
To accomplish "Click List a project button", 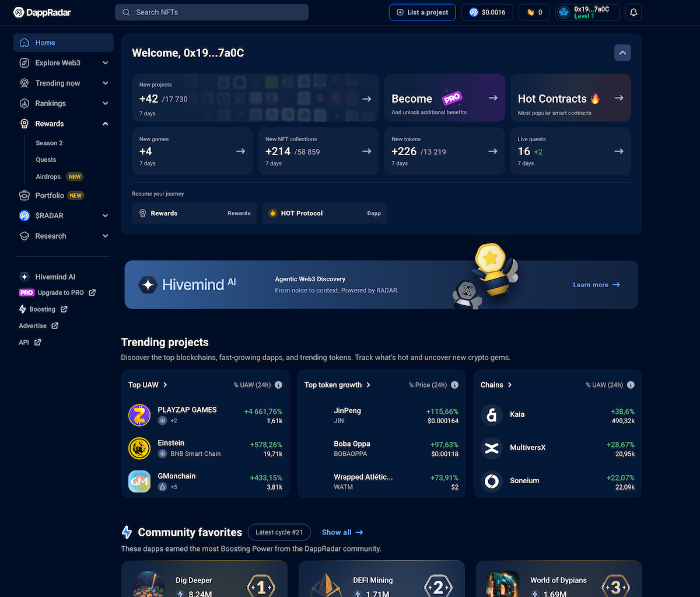I will [422, 12].
